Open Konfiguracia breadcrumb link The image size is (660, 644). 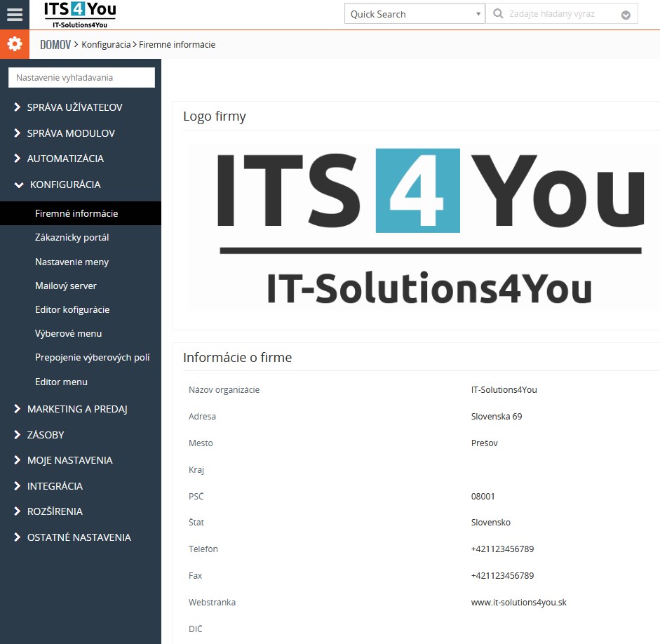[x=106, y=45]
